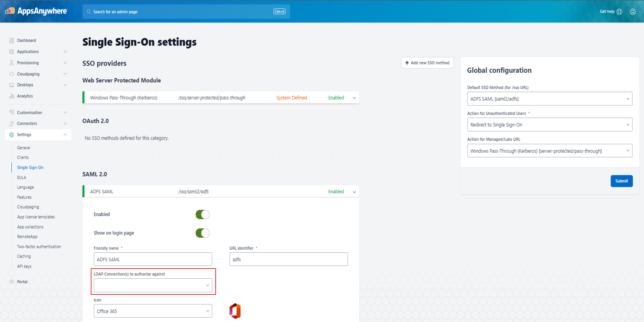Submit the Global configuration form
Viewport: 644px width, 322px height.
[x=621, y=181]
